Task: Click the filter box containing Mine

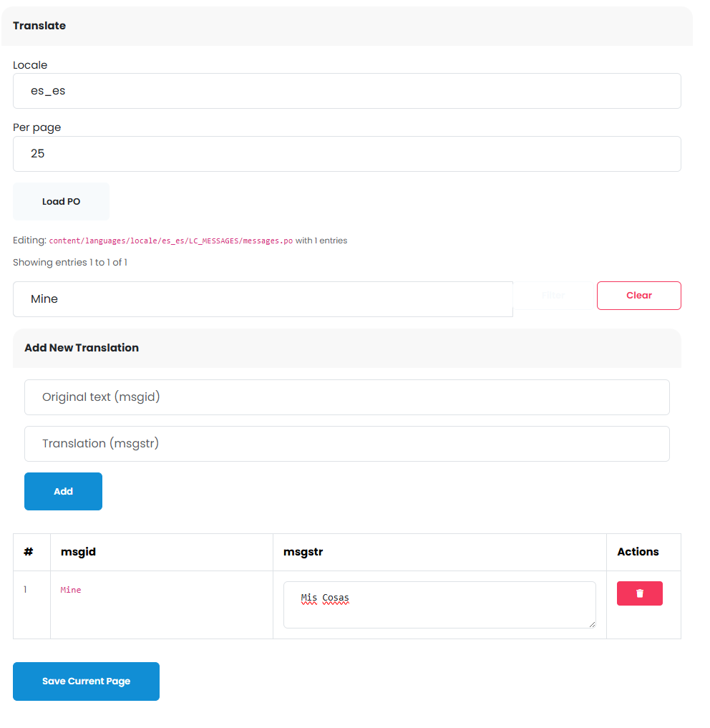Action: [x=263, y=299]
